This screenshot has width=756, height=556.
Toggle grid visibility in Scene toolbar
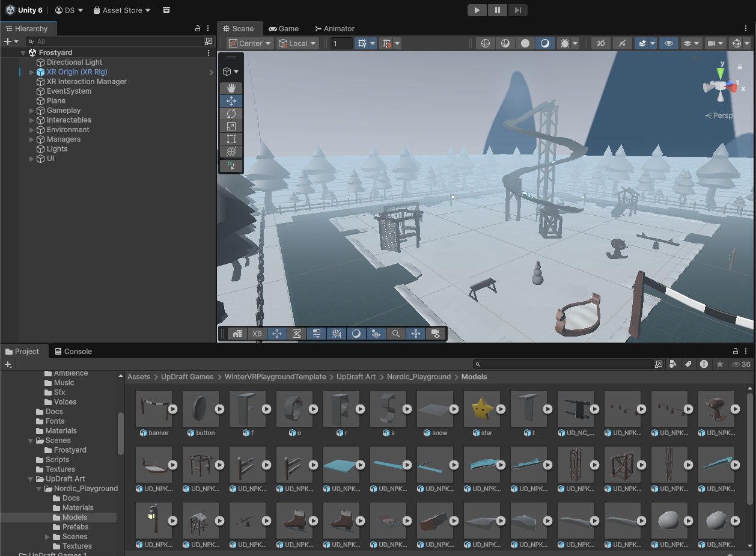pos(361,43)
